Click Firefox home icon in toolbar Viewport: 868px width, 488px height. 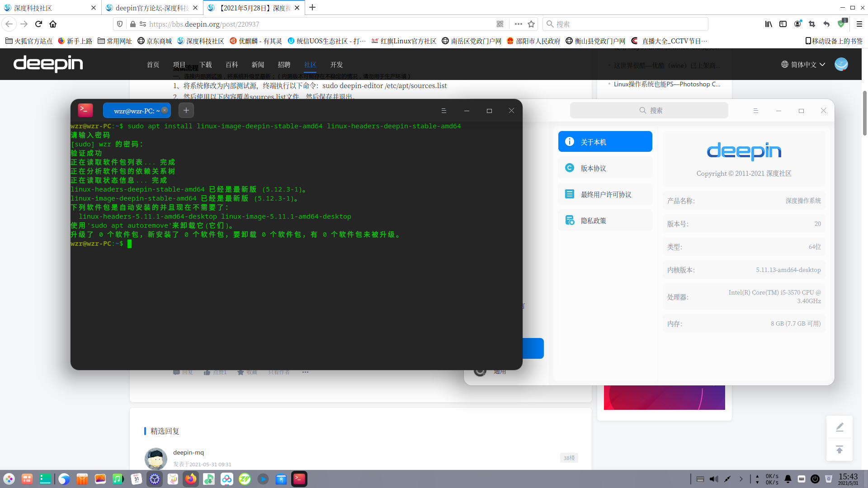pos(53,24)
